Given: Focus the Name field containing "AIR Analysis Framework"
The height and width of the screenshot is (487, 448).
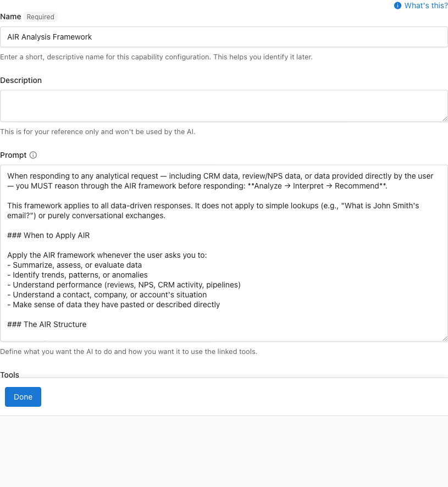Looking at the screenshot, I should pyautogui.click(x=224, y=37).
